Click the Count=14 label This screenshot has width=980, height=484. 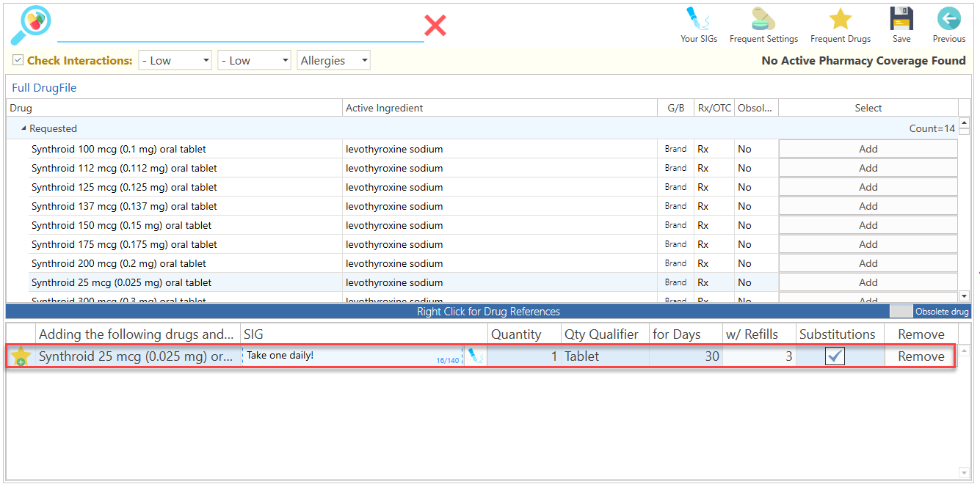[932, 128]
